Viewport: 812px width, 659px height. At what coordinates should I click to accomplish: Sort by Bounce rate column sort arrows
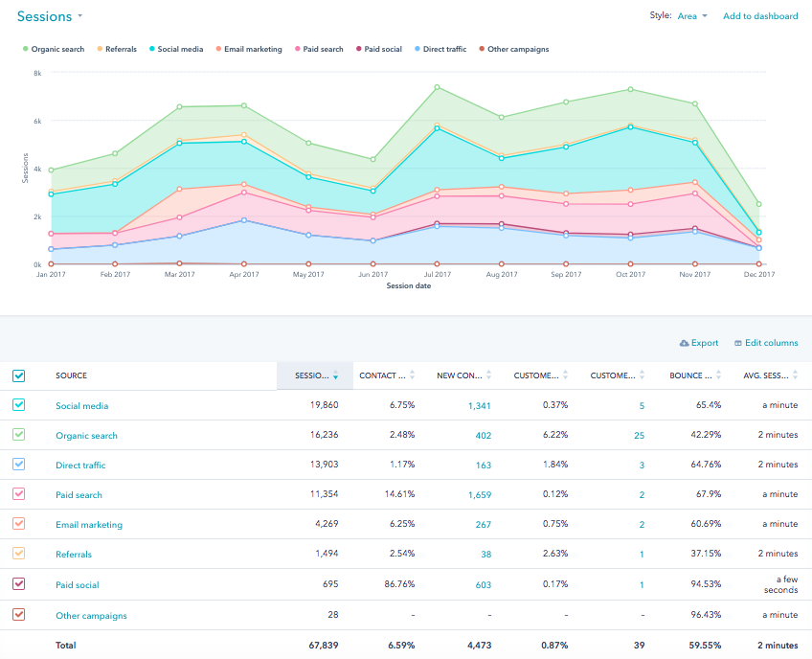tap(719, 375)
